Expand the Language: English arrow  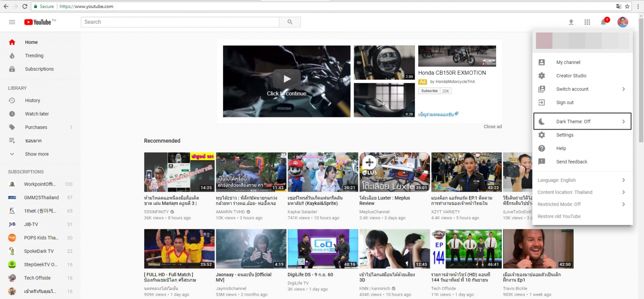coord(623,180)
